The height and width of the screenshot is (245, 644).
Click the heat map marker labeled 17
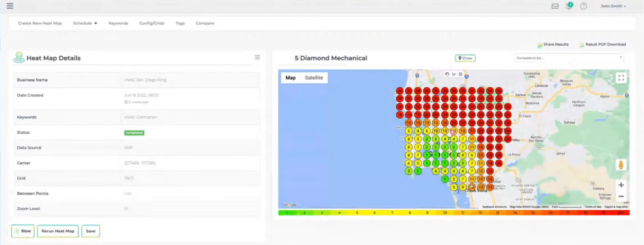point(472,131)
